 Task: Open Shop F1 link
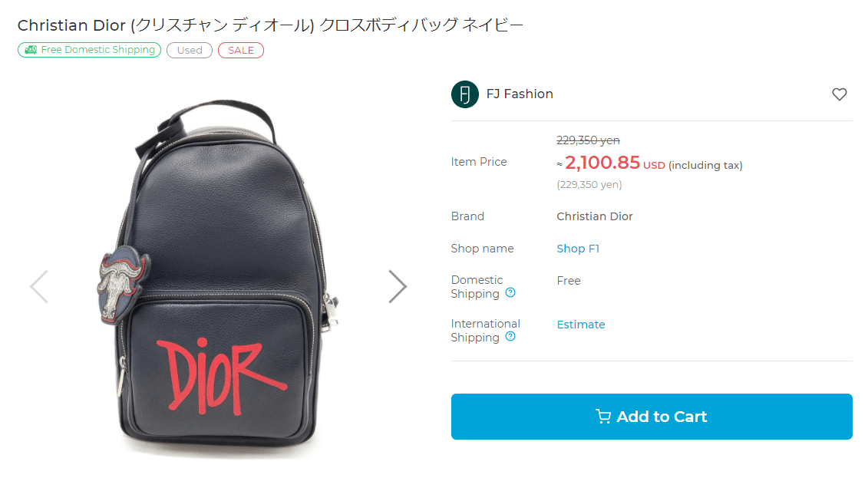coord(578,249)
